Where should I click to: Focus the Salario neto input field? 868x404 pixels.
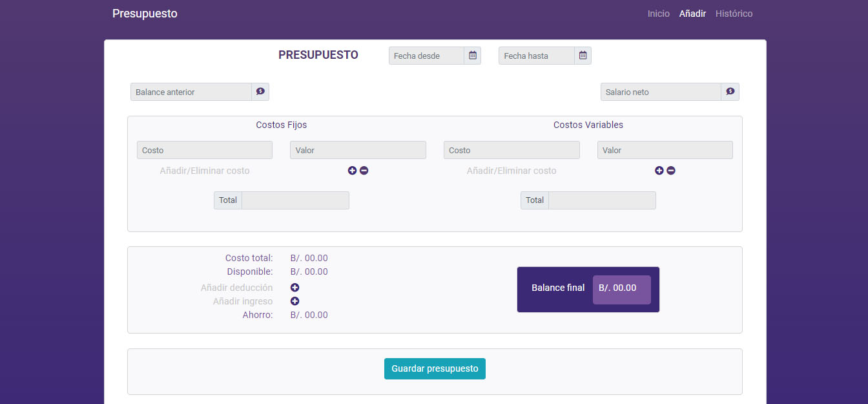click(x=660, y=92)
